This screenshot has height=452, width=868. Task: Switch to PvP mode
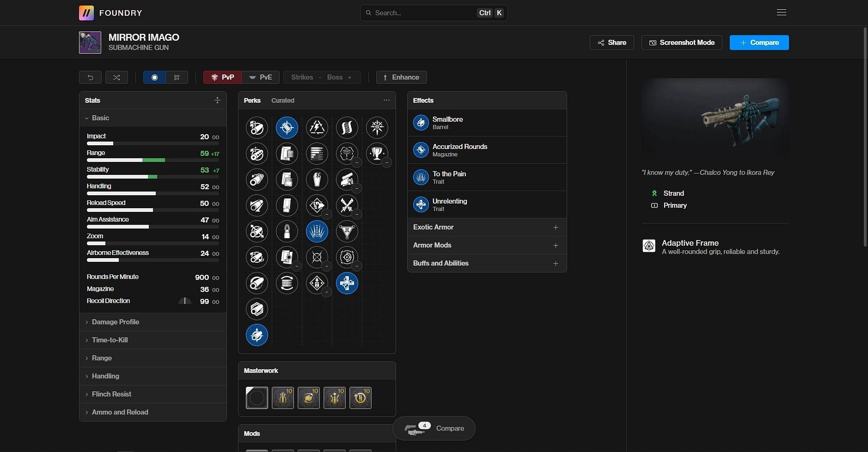coord(222,77)
